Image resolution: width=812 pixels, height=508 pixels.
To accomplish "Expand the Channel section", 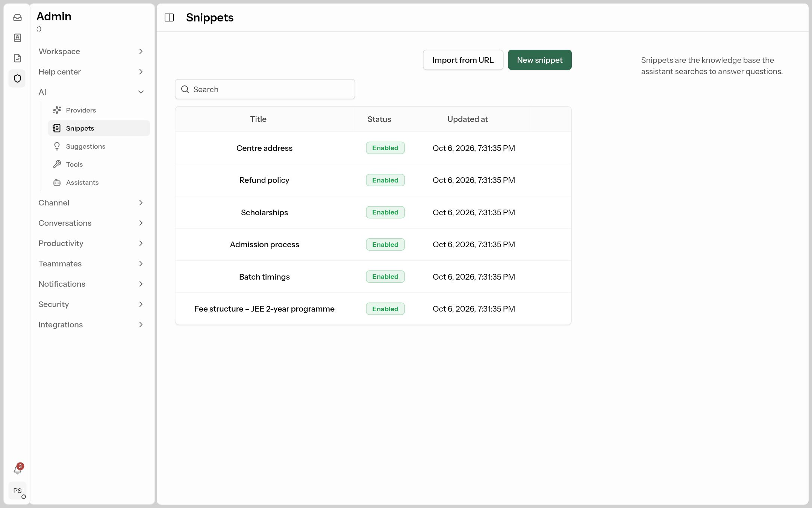I will click(x=91, y=203).
